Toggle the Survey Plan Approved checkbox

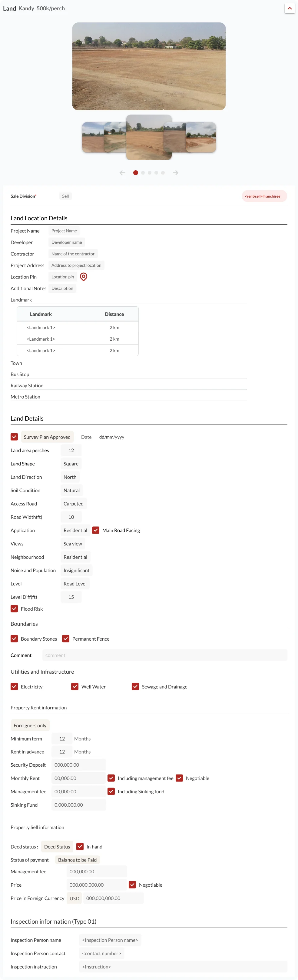pos(15,437)
